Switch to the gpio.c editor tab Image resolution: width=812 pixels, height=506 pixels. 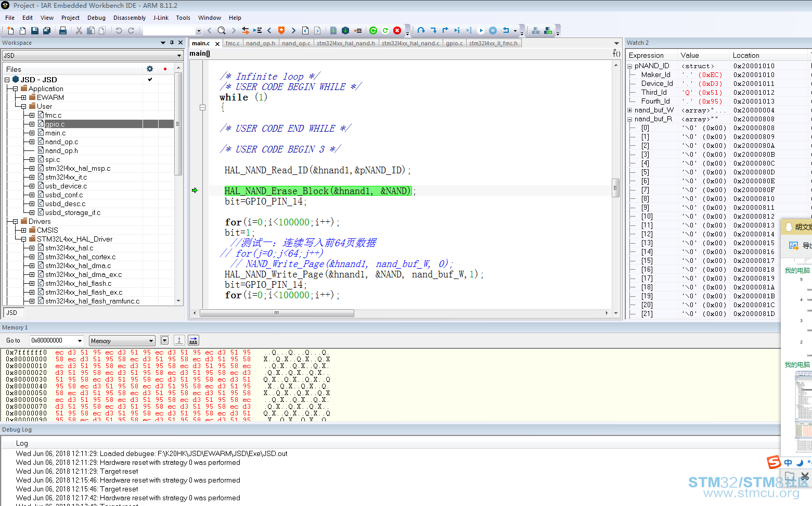[x=454, y=43]
